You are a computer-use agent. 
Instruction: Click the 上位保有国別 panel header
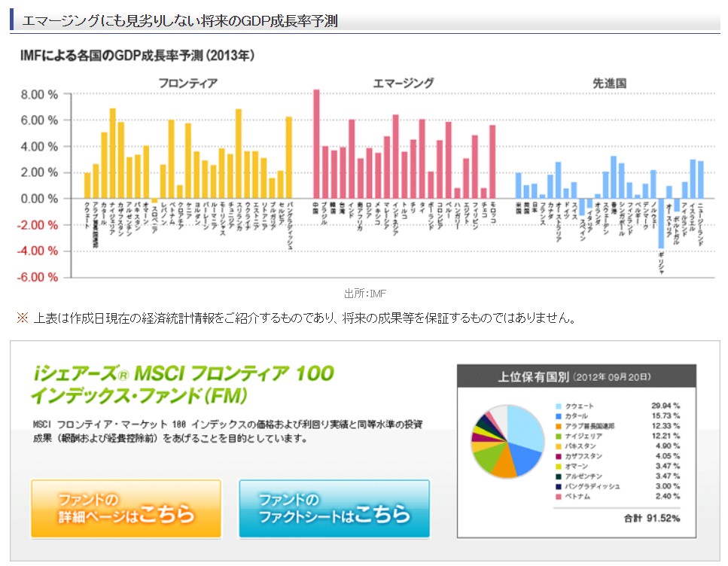click(x=577, y=376)
